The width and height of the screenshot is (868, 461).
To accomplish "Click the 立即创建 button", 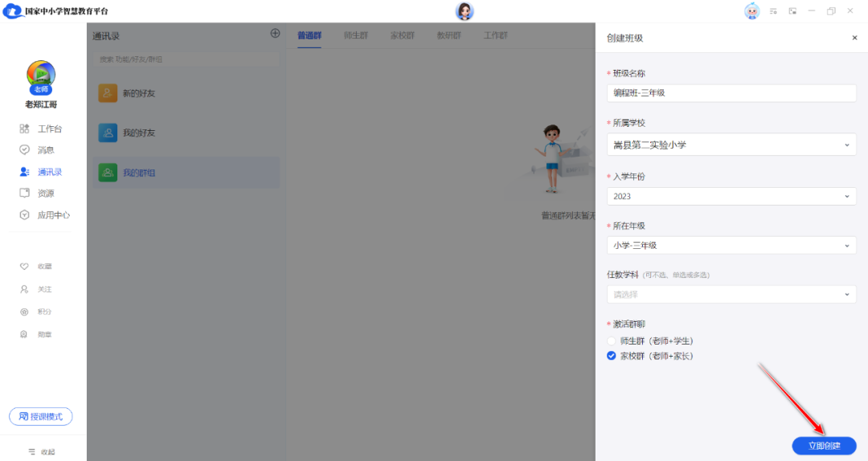I will coord(824,446).
